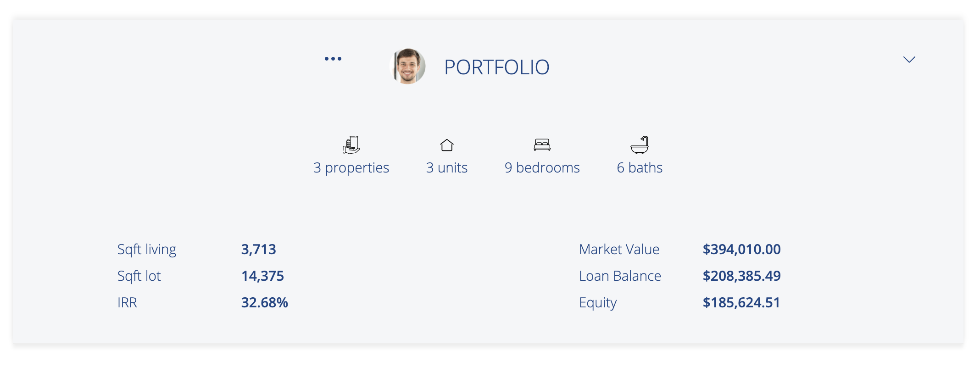Click the bed icon above '9 bedrooms'
980x367 pixels.
[x=542, y=144]
